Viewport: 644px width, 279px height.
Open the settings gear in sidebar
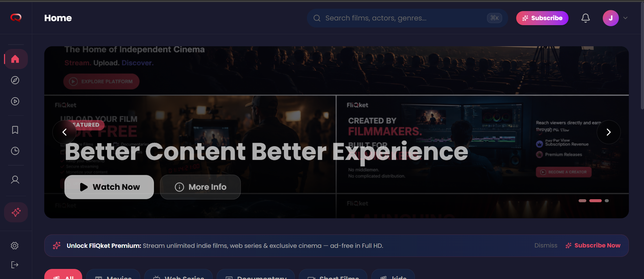pyautogui.click(x=14, y=246)
